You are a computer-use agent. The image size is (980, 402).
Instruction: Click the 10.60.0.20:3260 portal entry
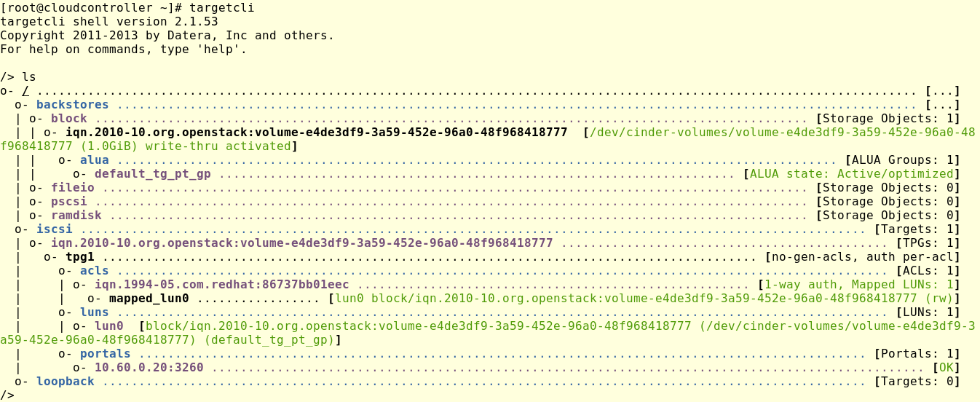click(149, 368)
